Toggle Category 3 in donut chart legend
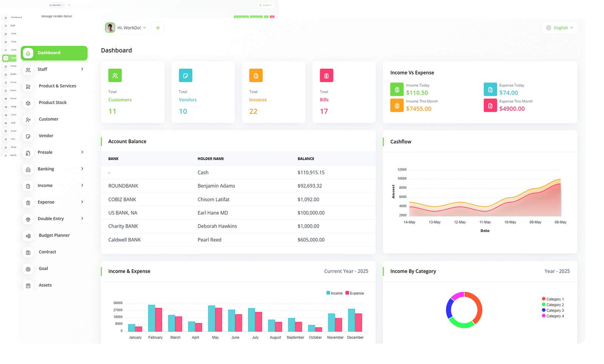Image resolution: width=604 pixels, height=364 pixels. [553, 310]
